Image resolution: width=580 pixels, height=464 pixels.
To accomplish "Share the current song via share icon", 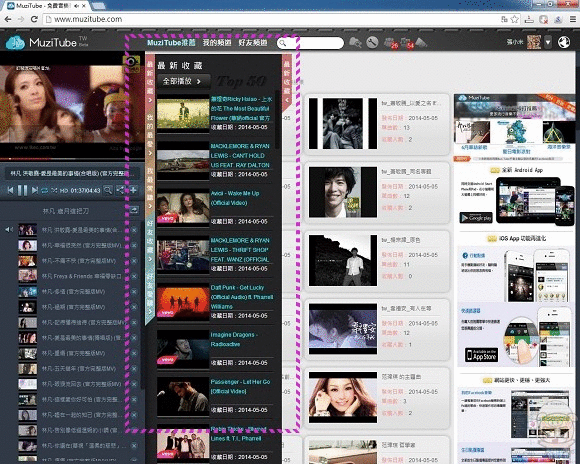I will coord(120,190).
